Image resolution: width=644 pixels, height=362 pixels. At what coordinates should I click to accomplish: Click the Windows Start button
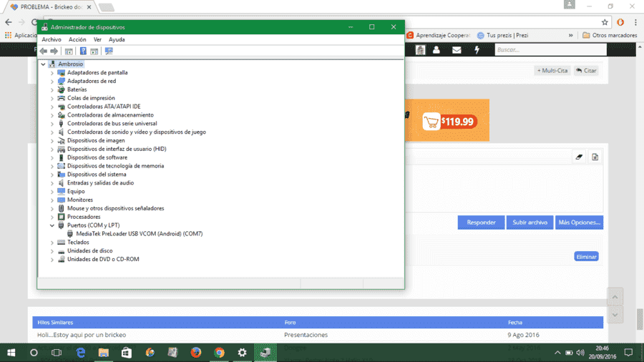tap(11, 353)
